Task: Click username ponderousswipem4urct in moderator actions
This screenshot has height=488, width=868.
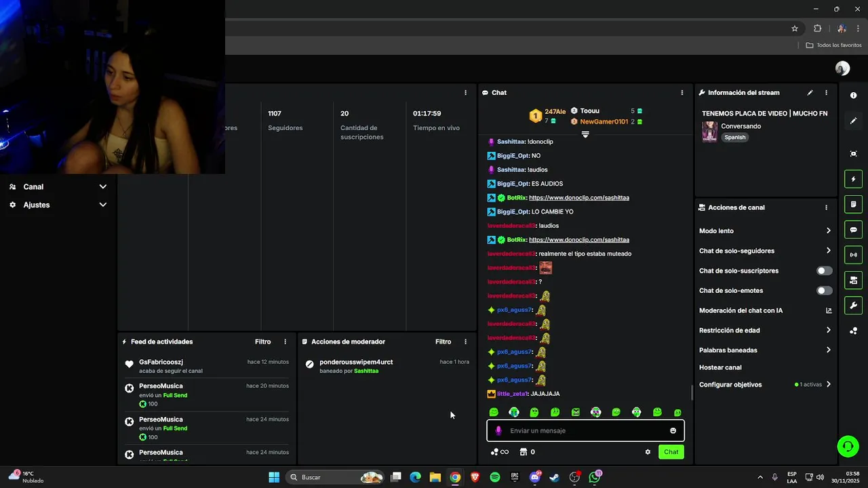Action: 356,362
